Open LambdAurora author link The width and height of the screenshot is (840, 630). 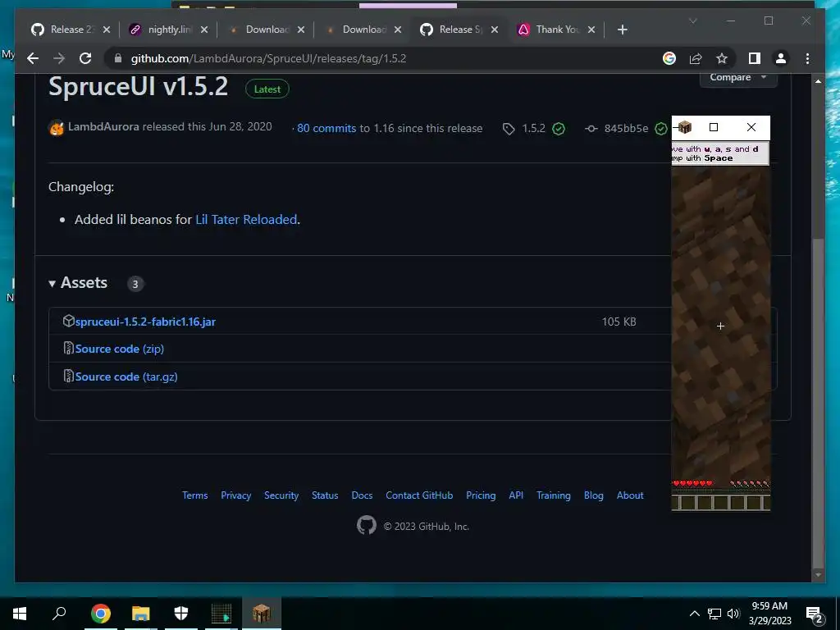point(103,127)
